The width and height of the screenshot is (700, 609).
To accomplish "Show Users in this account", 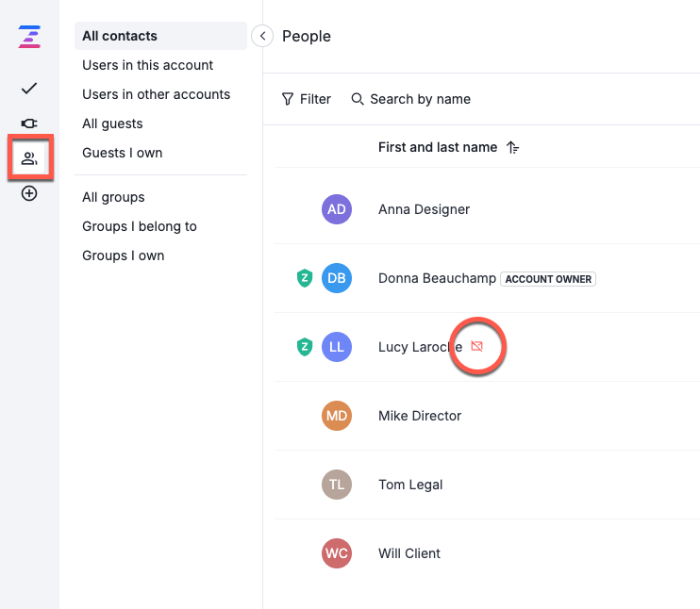I will pos(147,65).
